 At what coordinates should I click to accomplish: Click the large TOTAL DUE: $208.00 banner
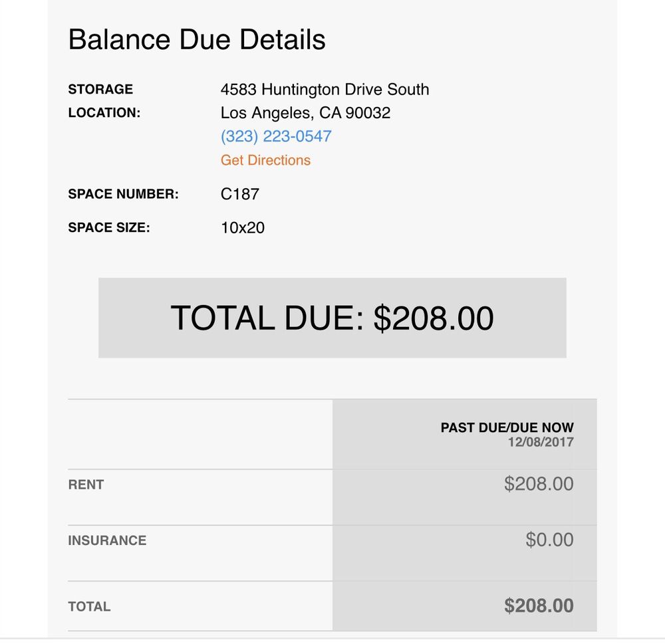[332, 318]
